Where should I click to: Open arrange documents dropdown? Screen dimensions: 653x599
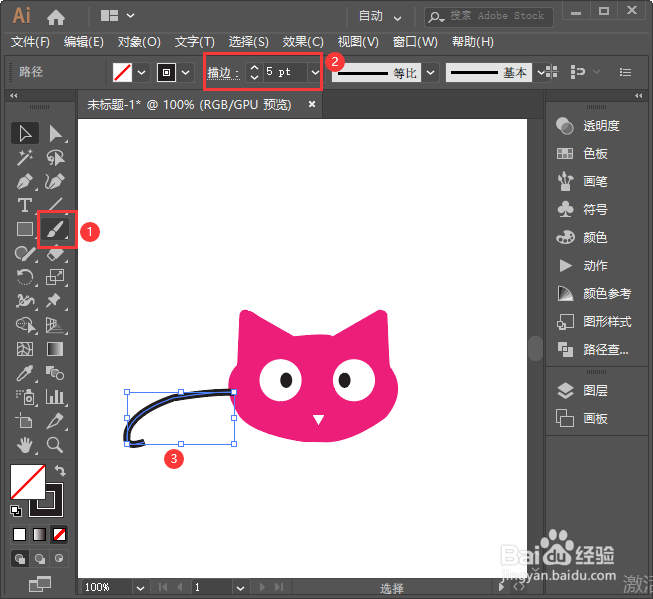point(118,16)
